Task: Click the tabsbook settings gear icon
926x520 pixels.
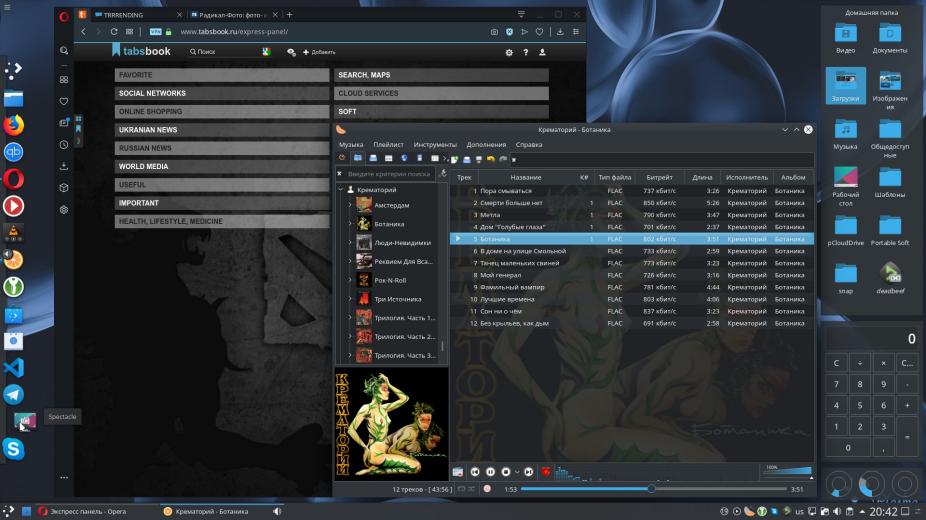Action: (509, 51)
